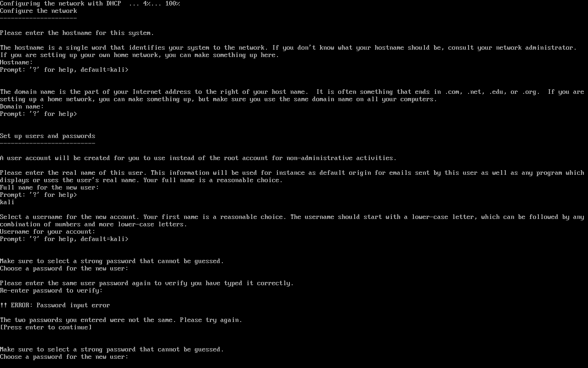This screenshot has height=368, width=588.
Task: Click 'Please enter the same user password again' line
Action: 147,283
